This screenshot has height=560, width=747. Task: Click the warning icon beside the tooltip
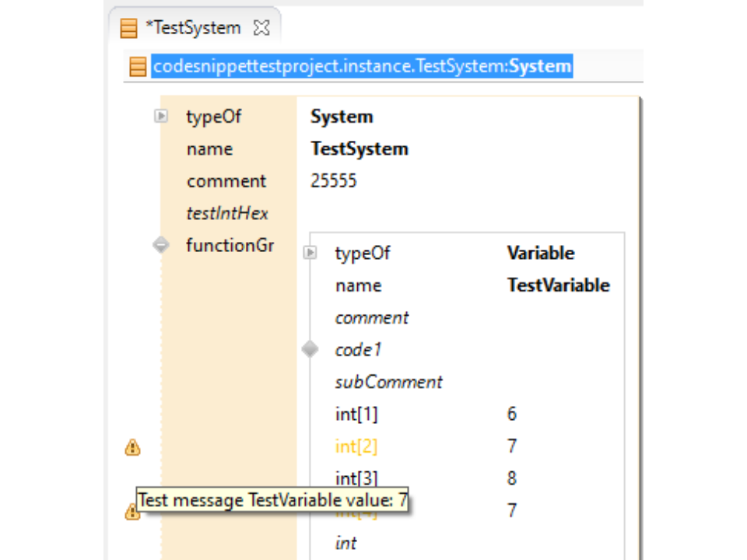pyautogui.click(x=131, y=512)
